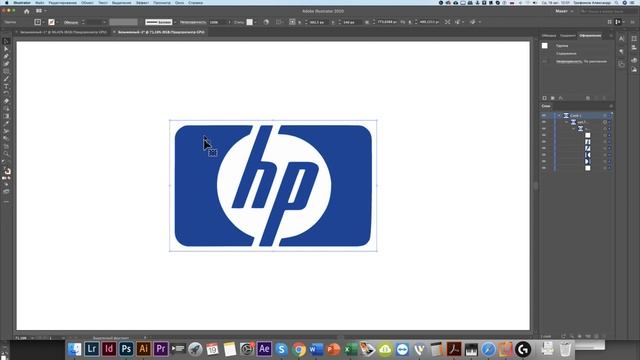This screenshot has height=360, width=640.
Task: Open the Файл menu
Action: point(40,2)
